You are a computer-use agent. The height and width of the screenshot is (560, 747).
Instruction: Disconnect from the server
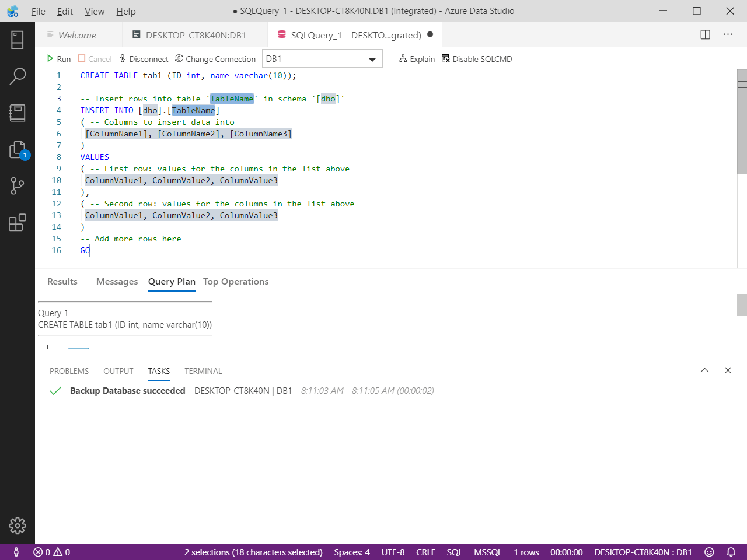144,59
